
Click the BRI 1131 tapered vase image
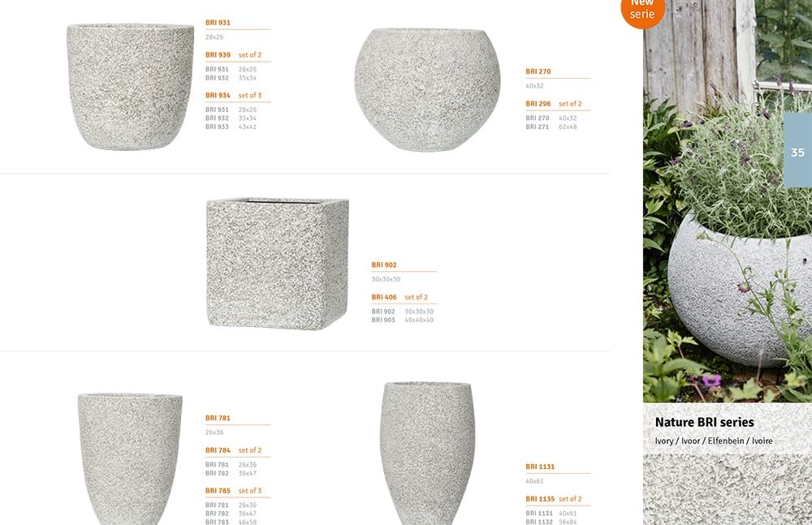point(428,454)
